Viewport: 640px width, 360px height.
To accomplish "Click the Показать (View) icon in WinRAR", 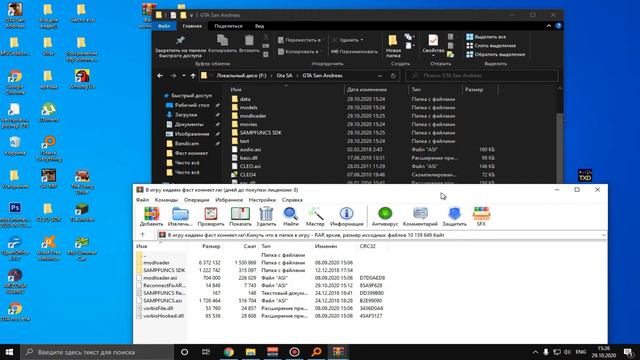I will [240, 216].
